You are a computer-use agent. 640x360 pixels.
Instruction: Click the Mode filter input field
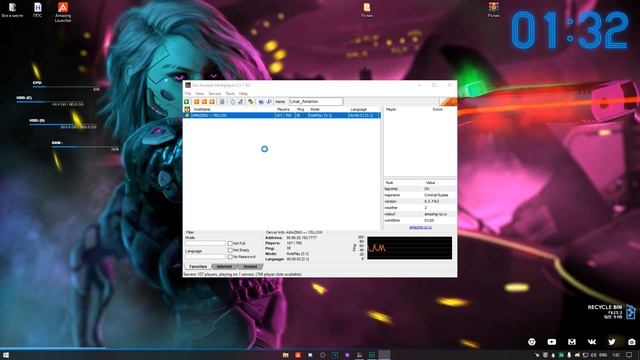205,243
